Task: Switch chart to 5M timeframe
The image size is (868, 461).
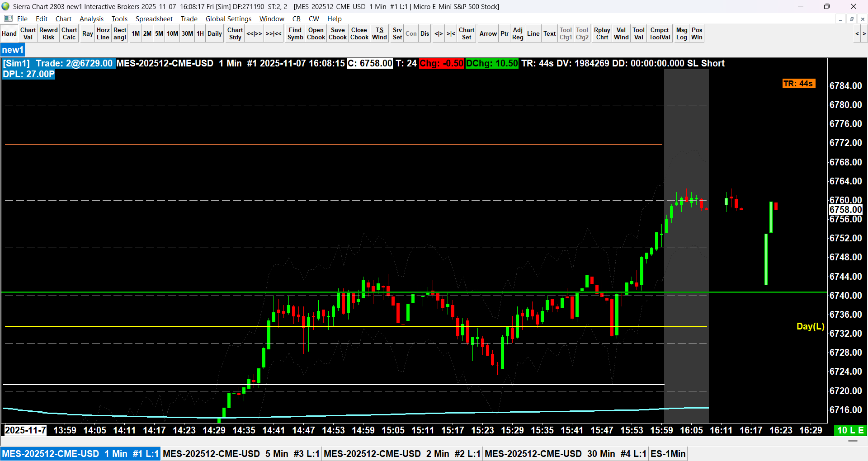Action: [x=159, y=33]
